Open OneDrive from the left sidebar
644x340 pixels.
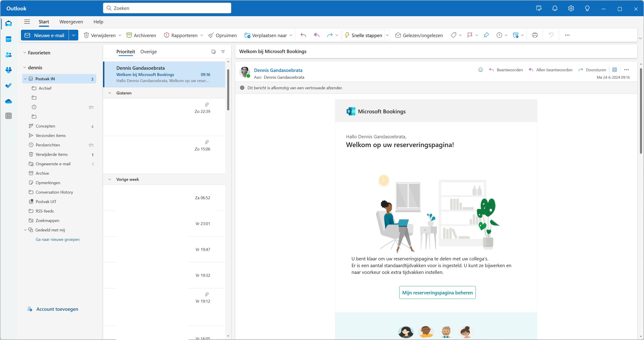pyautogui.click(x=9, y=101)
